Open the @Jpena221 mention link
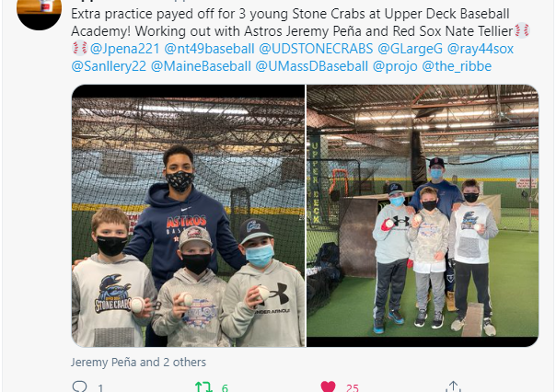Viewport: 556px width, 392px height. pyautogui.click(x=124, y=49)
